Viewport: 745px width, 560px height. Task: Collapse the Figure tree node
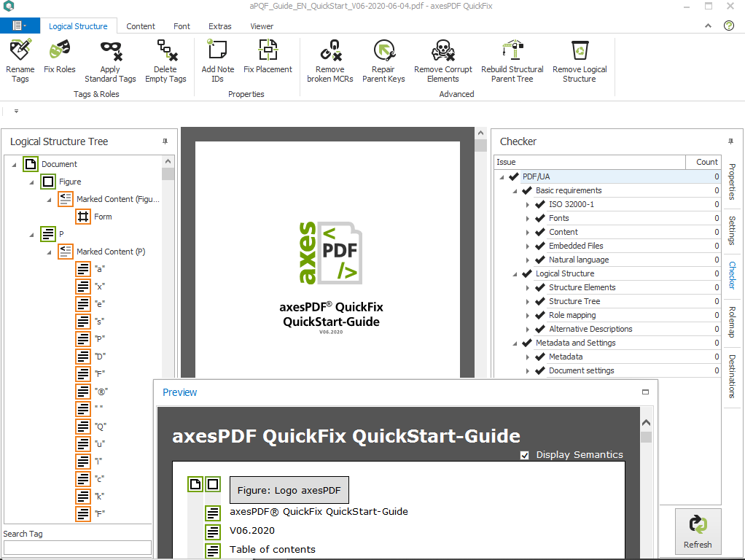(x=31, y=182)
